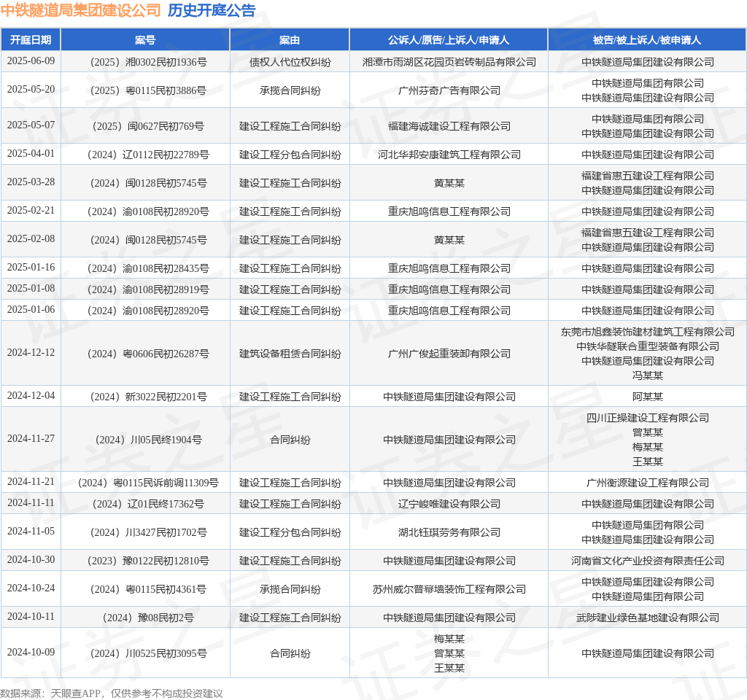Click plaintiff 广州广俊起重装卸有限公司
The width and height of the screenshot is (747, 700).
(449, 354)
